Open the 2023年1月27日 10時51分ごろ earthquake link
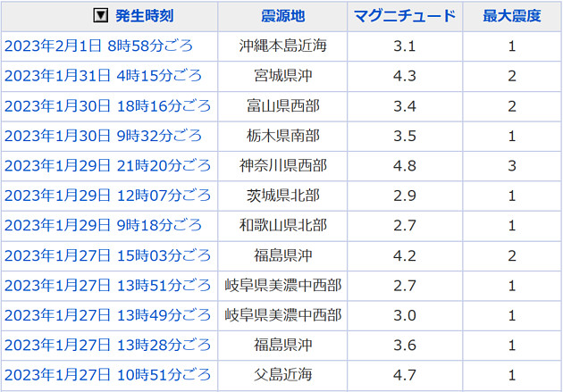This screenshot has width=563, height=392. click(x=107, y=374)
